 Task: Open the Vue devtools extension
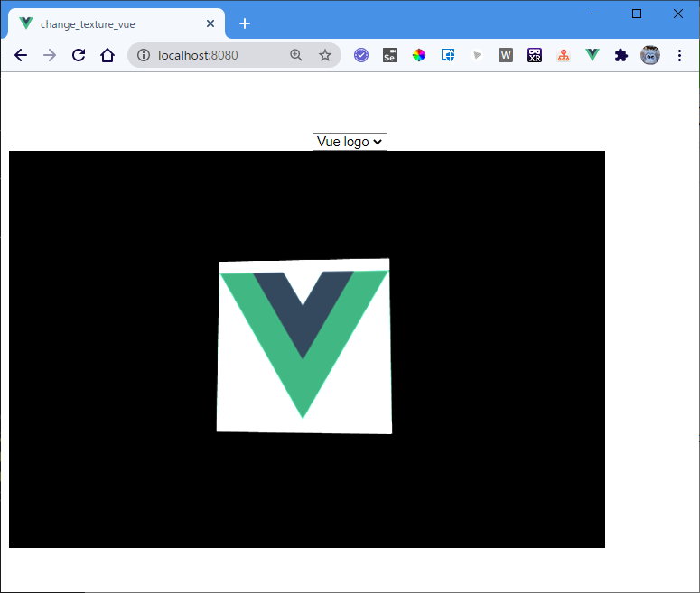[x=593, y=55]
